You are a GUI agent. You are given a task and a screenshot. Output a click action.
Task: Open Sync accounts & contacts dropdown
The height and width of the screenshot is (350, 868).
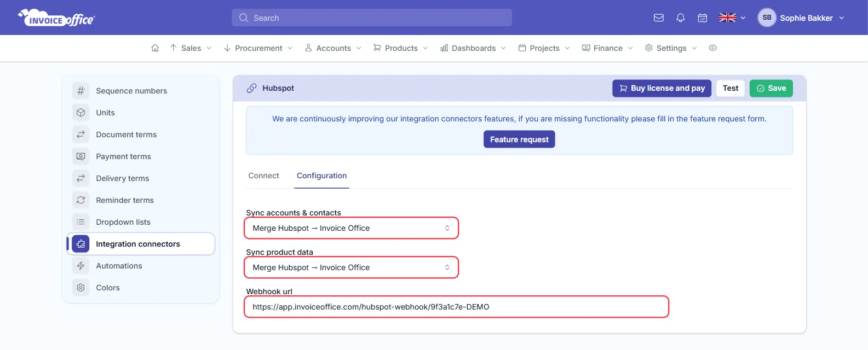351,228
